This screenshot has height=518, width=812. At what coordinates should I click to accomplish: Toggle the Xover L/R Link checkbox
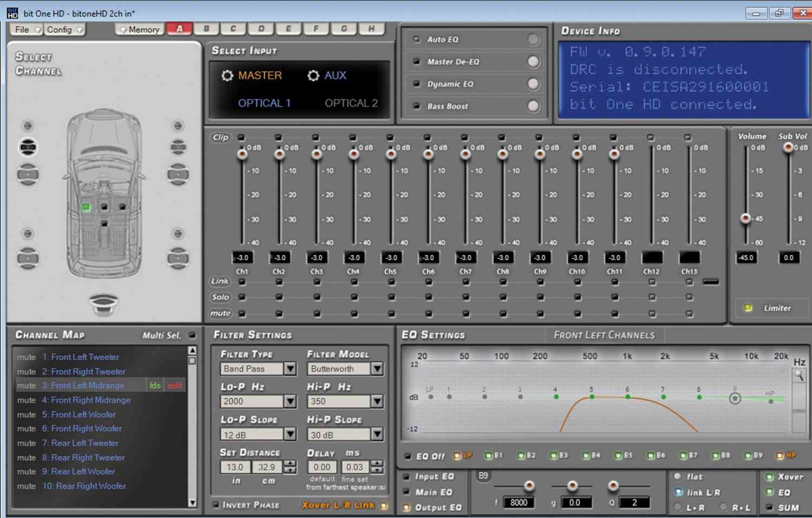384,506
